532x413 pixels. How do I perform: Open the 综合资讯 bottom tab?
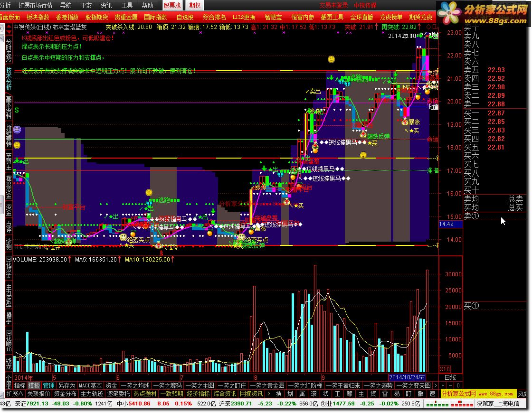coord(225,394)
